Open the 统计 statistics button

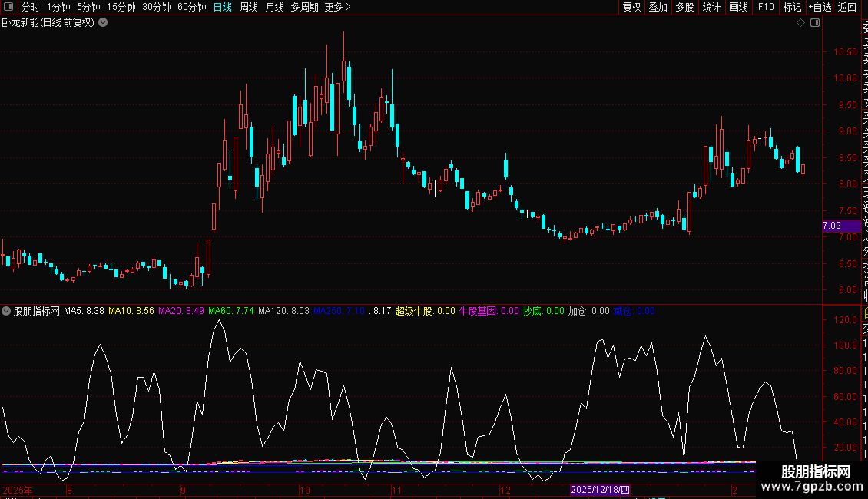coord(711,7)
